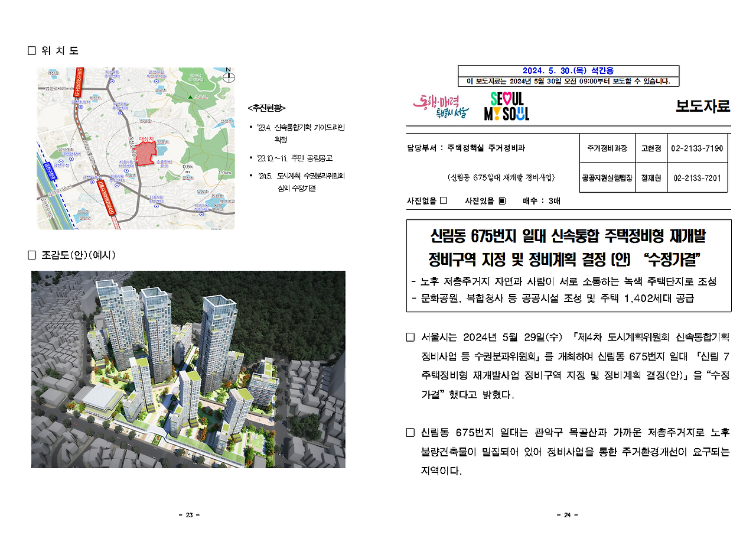Open the aerial rendering of the apartment complex
Screen dimensions: 756x535
188,369
